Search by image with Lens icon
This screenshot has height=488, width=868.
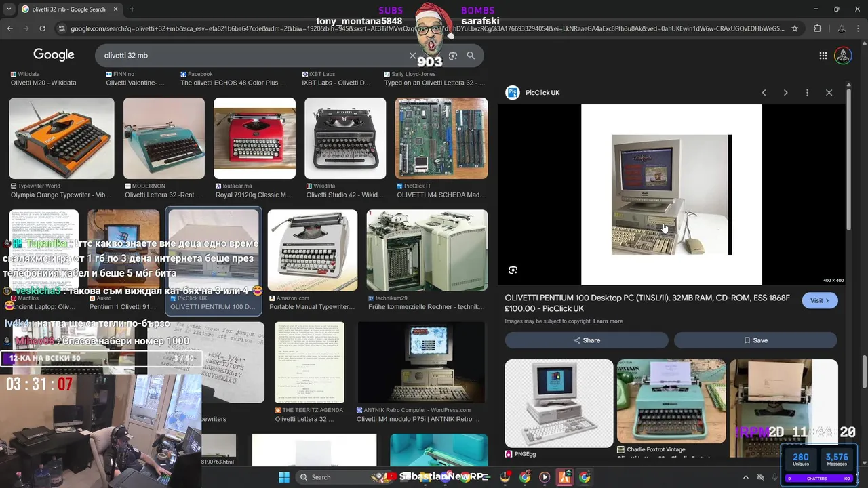tap(453, 56)
